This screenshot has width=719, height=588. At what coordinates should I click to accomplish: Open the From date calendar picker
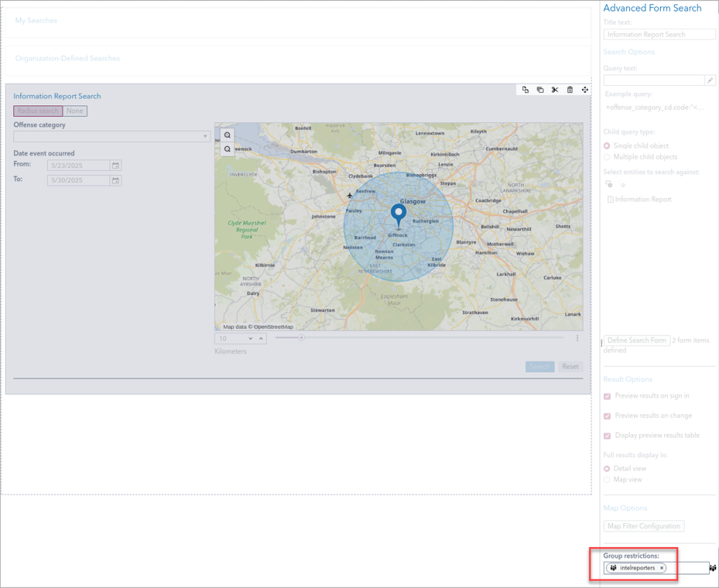[x=115, y=166]
